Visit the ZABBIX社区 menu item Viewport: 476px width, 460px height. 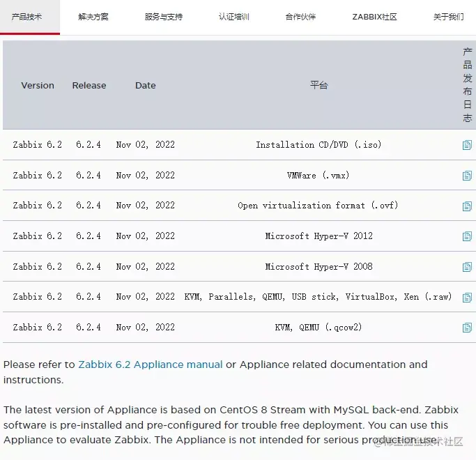[375, 17]
